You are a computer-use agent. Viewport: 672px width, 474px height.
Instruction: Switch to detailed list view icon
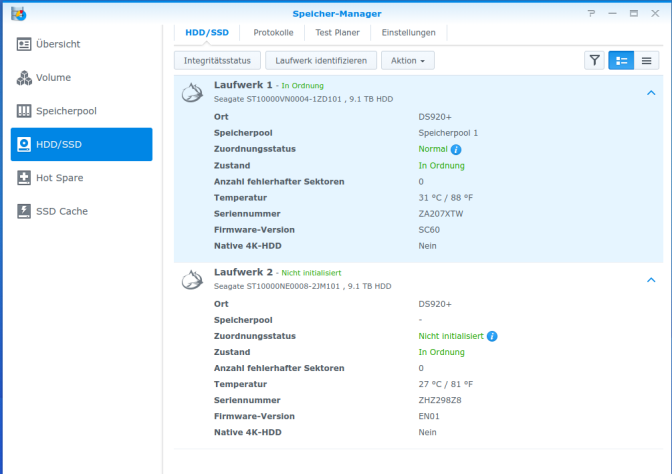click(x=621, y=60)
